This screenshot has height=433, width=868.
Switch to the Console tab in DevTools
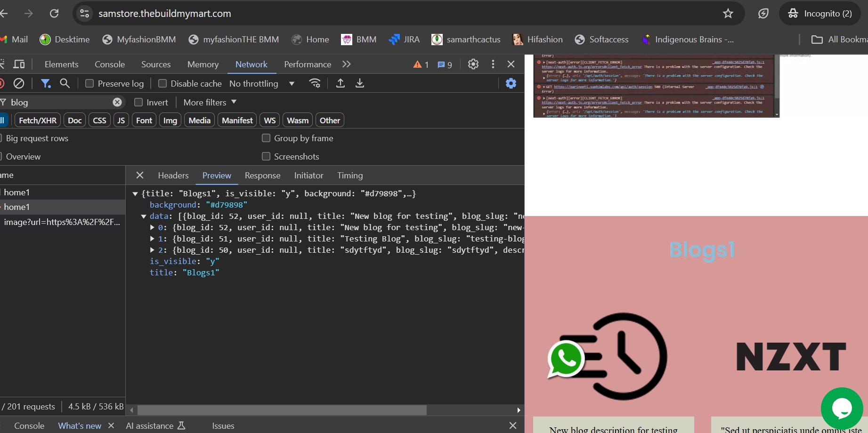pyautogui.click(x=110, y=64)
